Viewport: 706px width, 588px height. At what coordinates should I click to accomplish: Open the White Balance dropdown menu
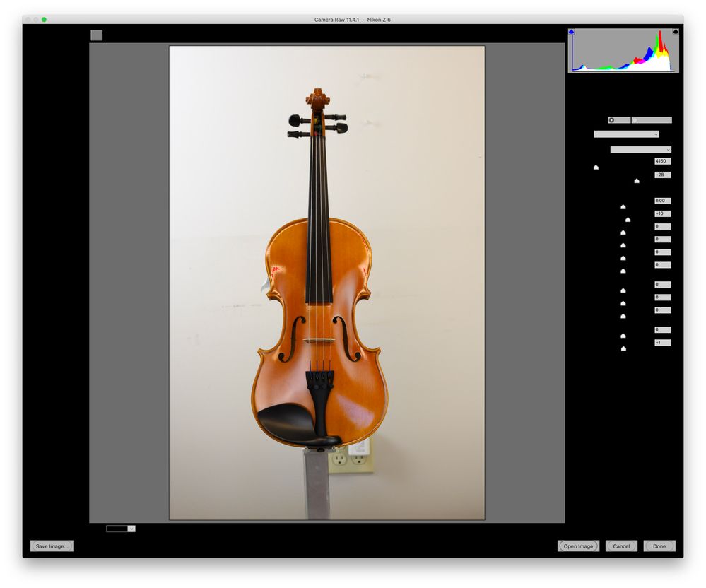pyautogui.click(x=625, y=134)
